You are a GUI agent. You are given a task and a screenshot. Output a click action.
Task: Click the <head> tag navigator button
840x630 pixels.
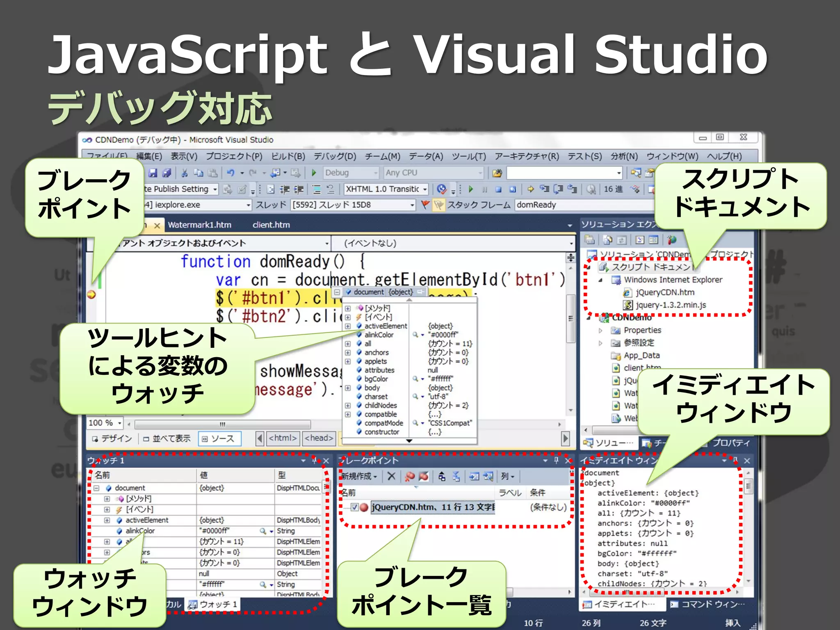click(x=319, y=438)
